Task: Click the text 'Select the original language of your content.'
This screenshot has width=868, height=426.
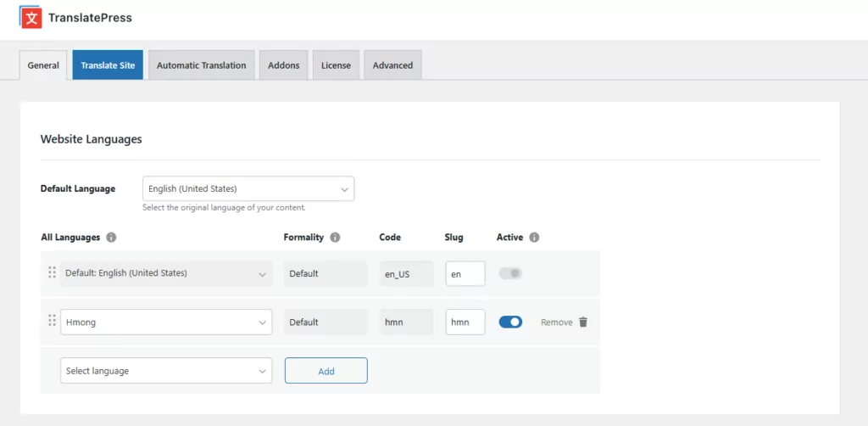Action: pyautogui.click(x=224, y=208)
